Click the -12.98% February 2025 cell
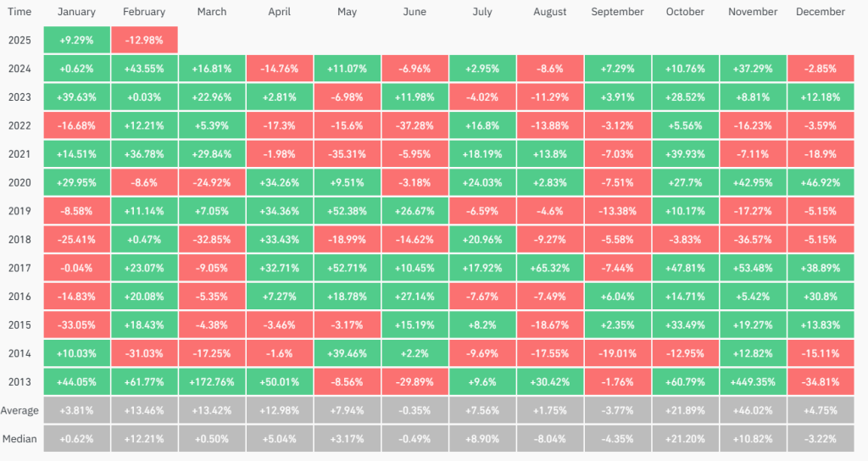Image resolution: width=868 pixels, height=461 pixels. 144,41
